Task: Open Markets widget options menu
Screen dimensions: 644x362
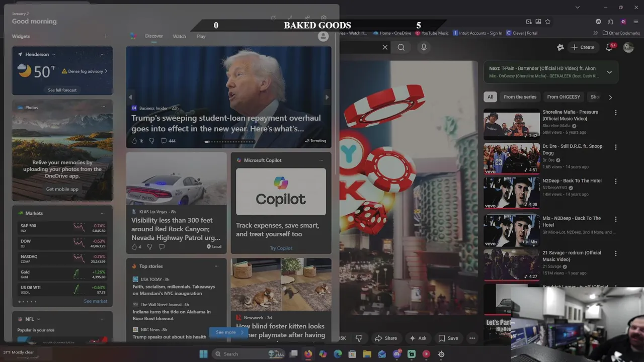Action: [x=103, y=213]
